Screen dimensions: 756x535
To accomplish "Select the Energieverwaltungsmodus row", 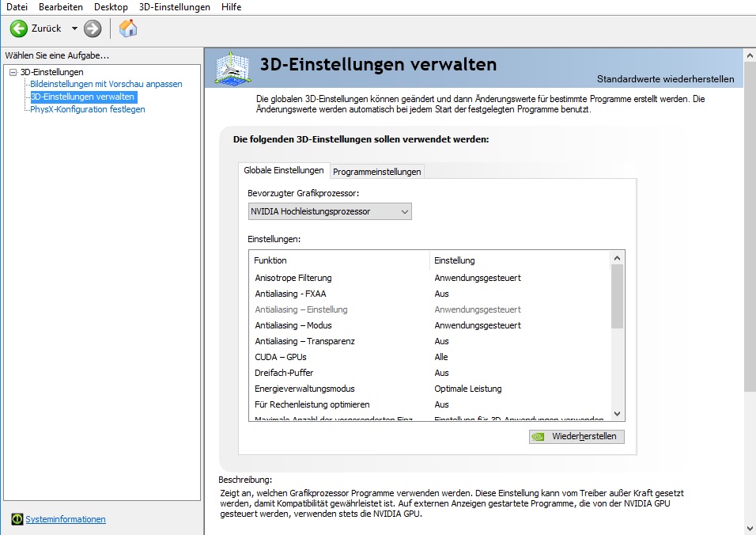I will (x=429, y=389).
